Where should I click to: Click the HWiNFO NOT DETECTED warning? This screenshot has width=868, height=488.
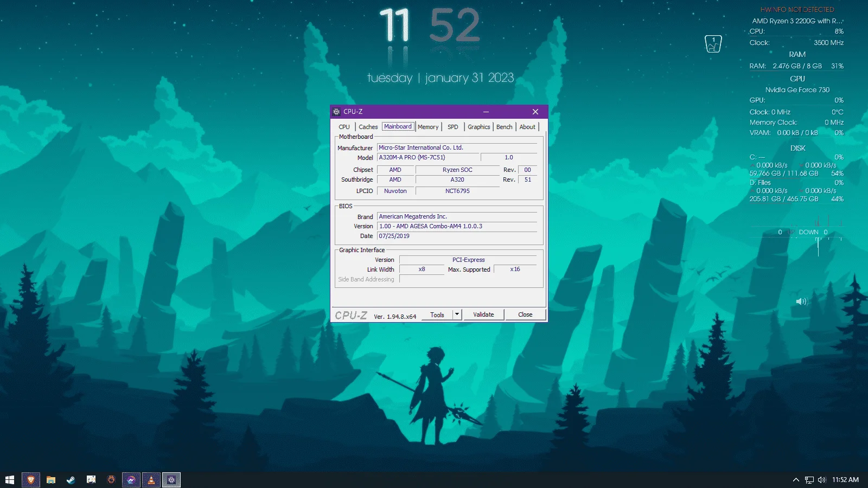pyautogui.click(x=797, y=10)
